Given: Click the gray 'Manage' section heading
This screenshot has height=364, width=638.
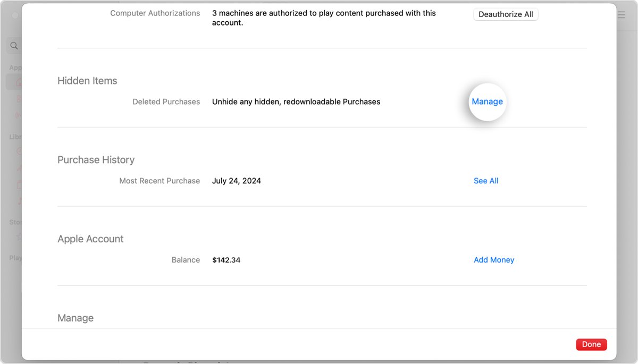Looking at the screenshot, I should (75, 318).
